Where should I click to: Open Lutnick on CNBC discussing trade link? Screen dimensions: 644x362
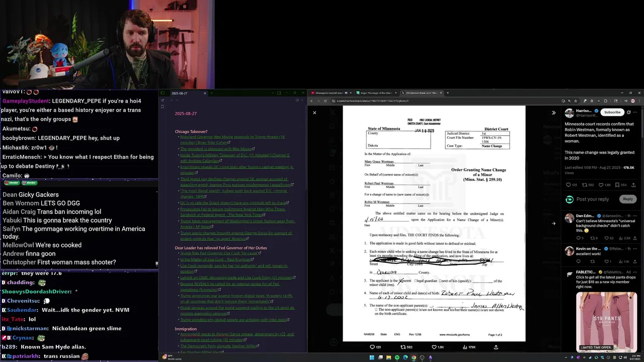point(237,277)
